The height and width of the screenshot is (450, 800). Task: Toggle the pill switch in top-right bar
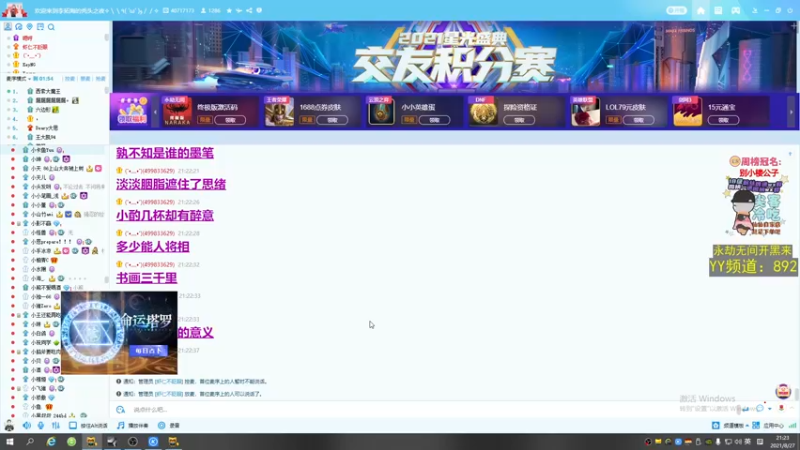point(676,11)
